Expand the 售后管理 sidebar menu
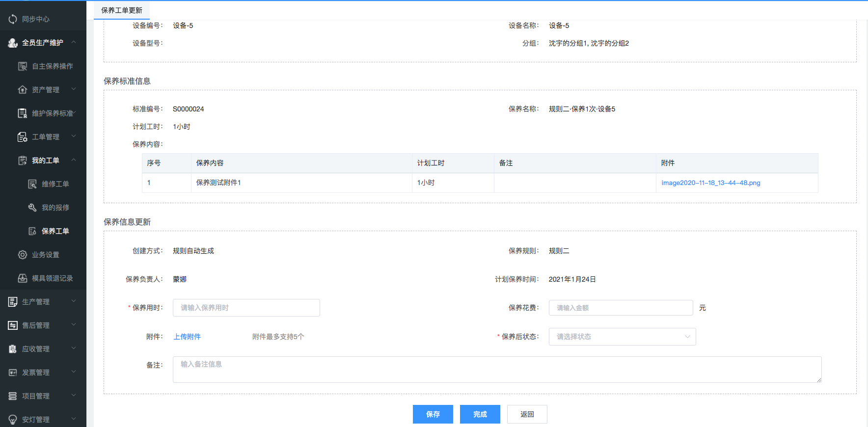This screenshot has height=427, width=868. (74, 325)
